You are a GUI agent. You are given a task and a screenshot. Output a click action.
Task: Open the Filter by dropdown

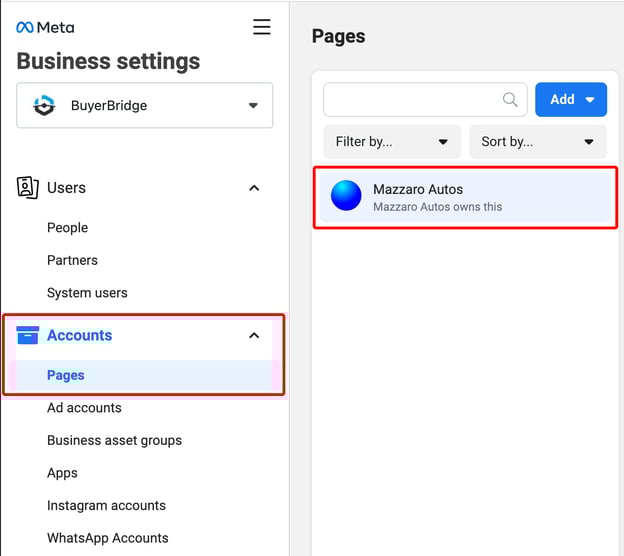coord(392,141)
